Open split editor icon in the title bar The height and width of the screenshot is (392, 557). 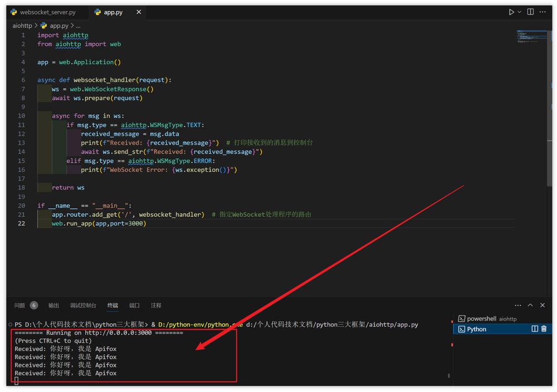click(x=530, y=11)
